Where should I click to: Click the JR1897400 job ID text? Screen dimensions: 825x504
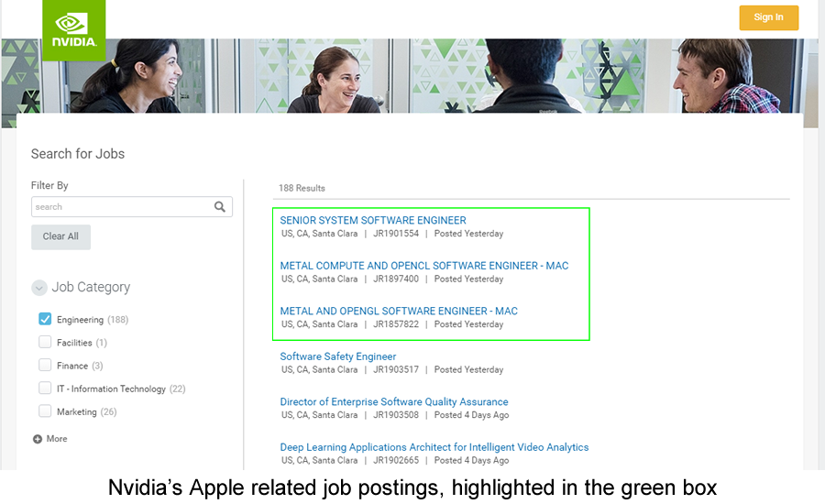(396, 279)
